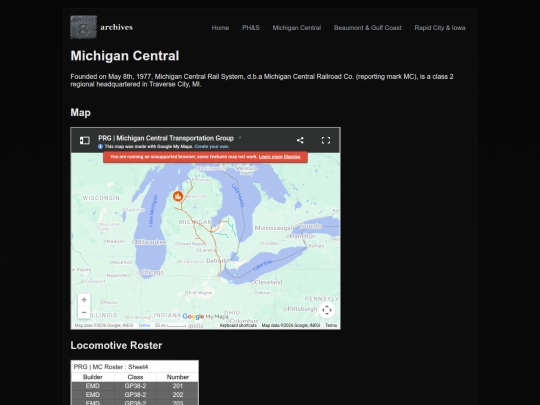Click the 'Detroit' label on the map
The height and width of the screenshot is (405, 540).
pos(216,261)
